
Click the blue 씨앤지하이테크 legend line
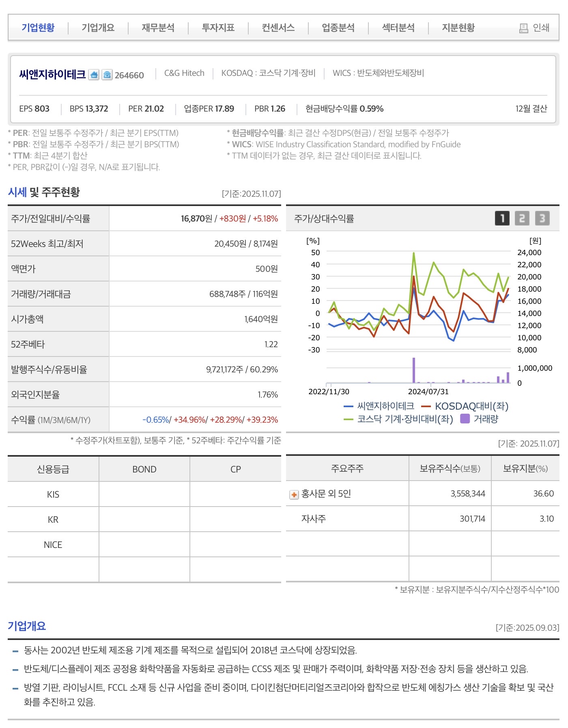click(349, 406)
